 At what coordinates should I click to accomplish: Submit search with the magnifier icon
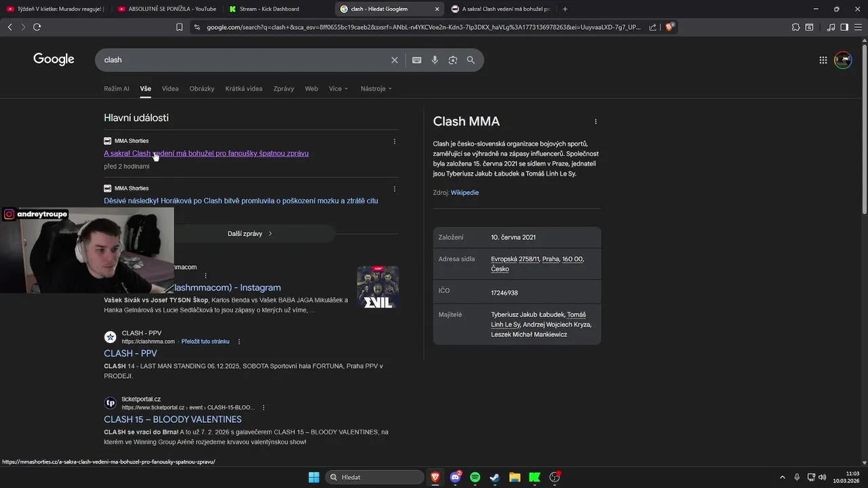pyautogui.click(x=471, y=60)
